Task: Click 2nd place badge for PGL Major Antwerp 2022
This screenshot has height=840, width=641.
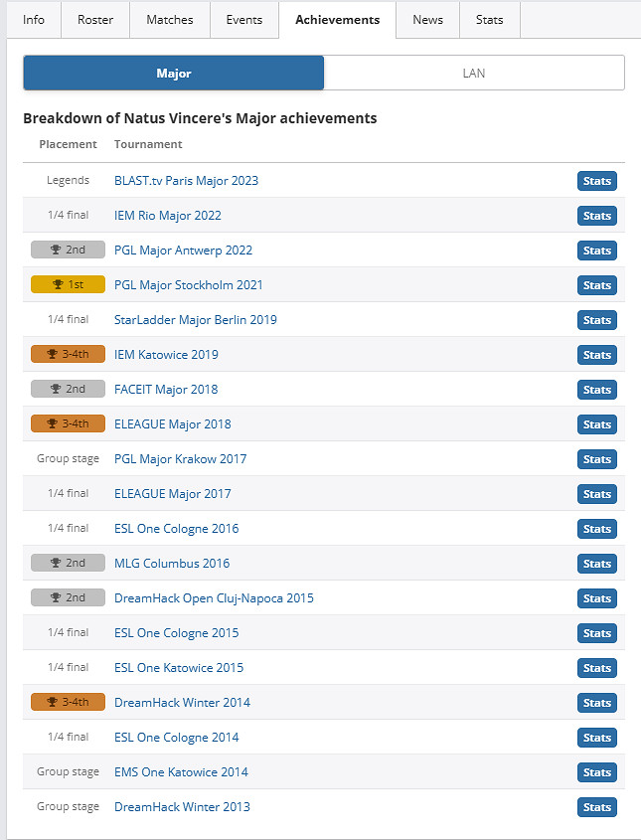Action: pyautogui.click(x=68, y=250)
